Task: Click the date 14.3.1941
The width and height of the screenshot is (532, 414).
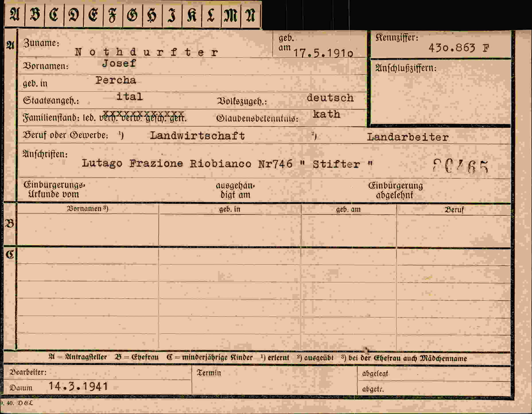Action: pyautogui.click(x=78, y=387)
